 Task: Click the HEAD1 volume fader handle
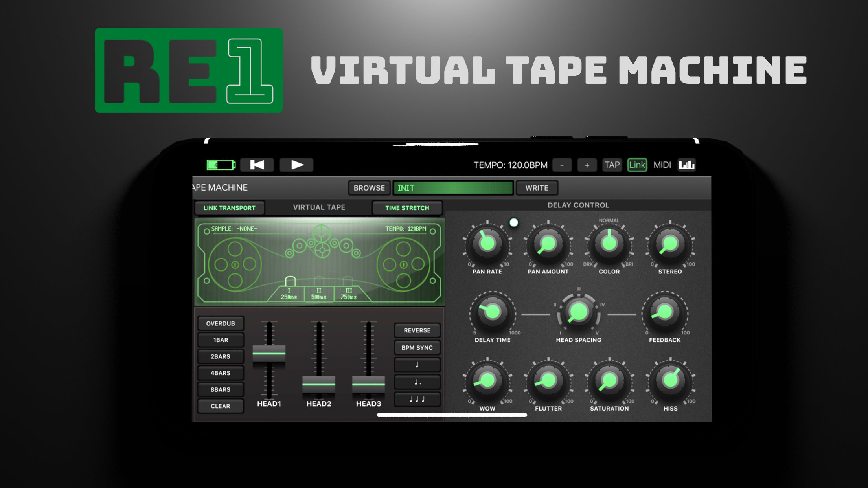pos(269,353)
